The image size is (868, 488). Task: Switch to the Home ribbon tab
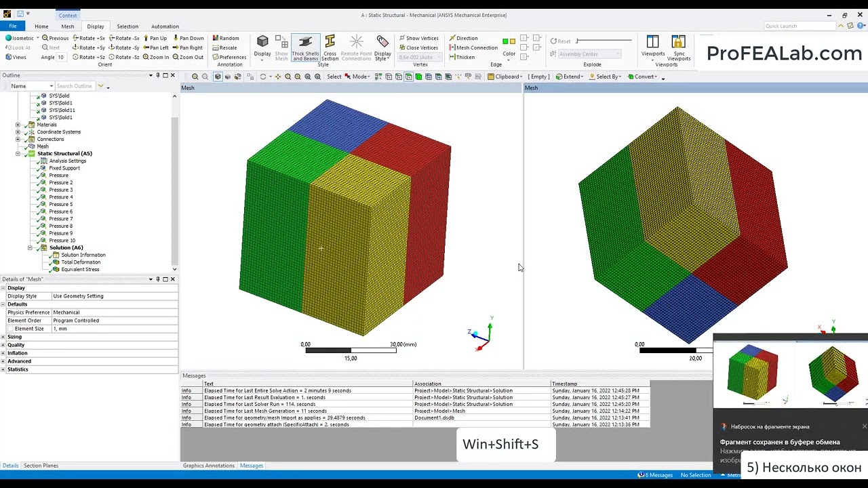coord(41,26)
